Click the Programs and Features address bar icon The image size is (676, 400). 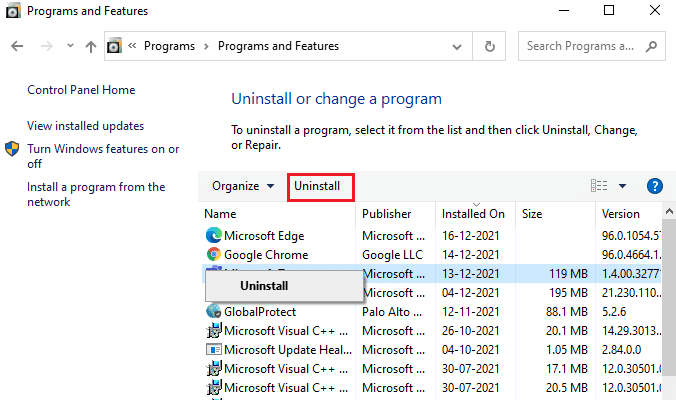pos(114,46)
